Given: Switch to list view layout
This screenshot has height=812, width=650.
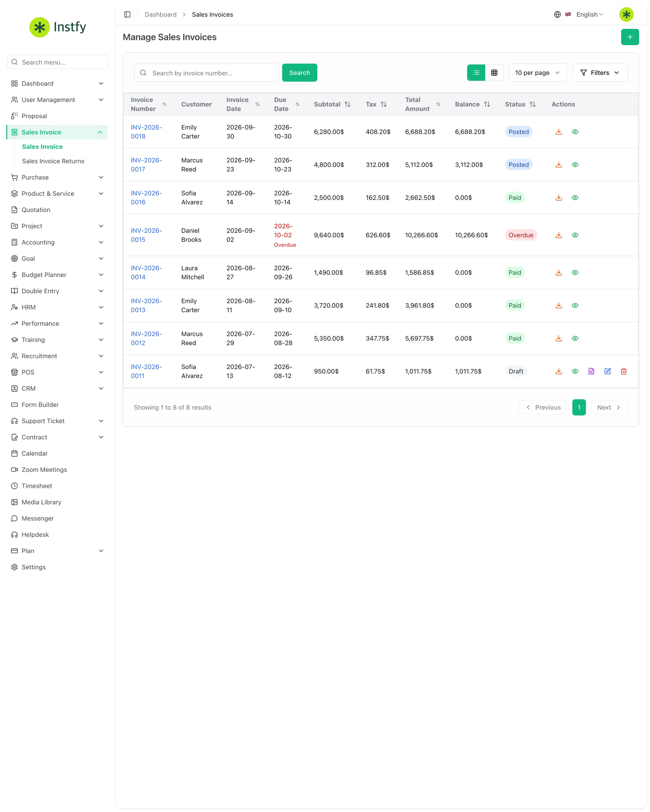Looking at the screenshot, I should point(476,73).
